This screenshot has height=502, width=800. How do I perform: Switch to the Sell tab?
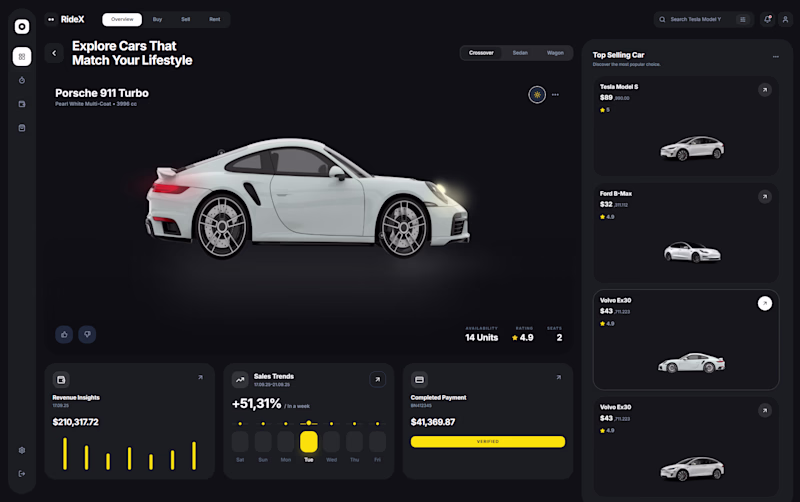click(186, 19)
